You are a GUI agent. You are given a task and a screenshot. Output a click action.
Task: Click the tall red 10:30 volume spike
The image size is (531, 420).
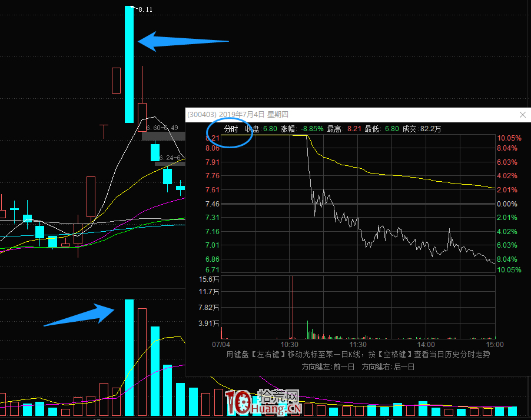293,307
